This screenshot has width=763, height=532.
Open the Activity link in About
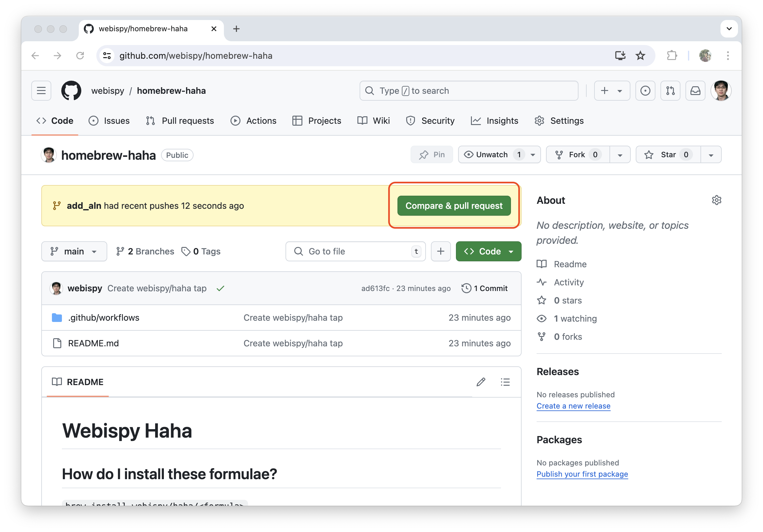click(560, 282)
